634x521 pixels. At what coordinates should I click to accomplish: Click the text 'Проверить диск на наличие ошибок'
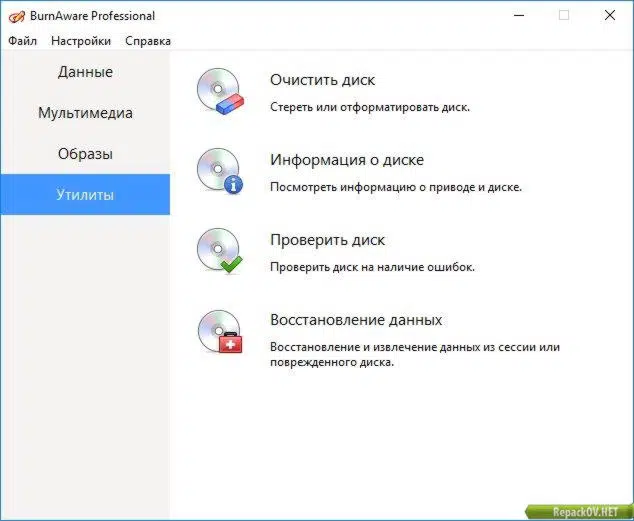pyautogui.click(x=372, y=267)
